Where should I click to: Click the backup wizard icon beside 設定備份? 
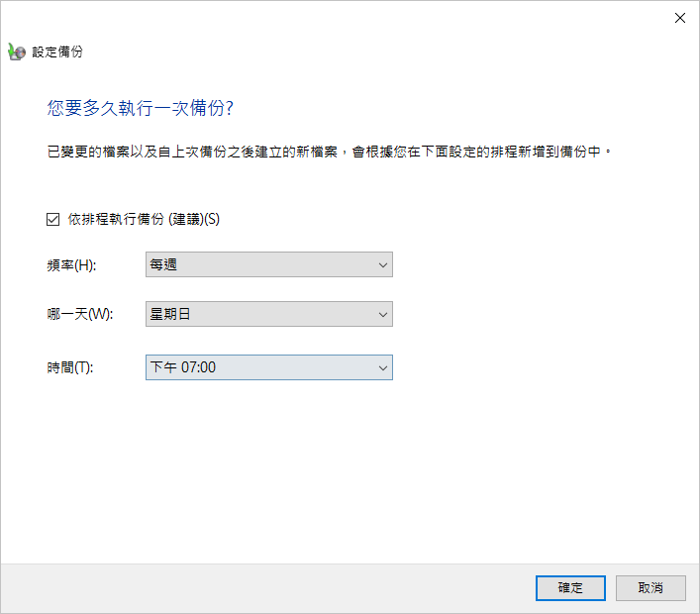point(17,52)
